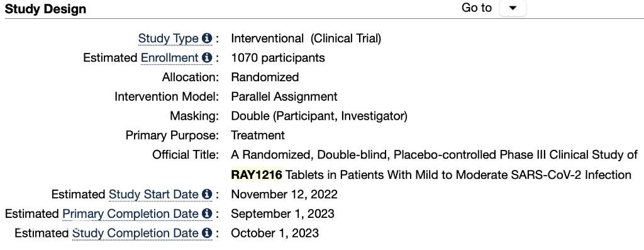Click the November 12, 2022 date
Viewport: 644px width, 250px height.
pos(284,194)
